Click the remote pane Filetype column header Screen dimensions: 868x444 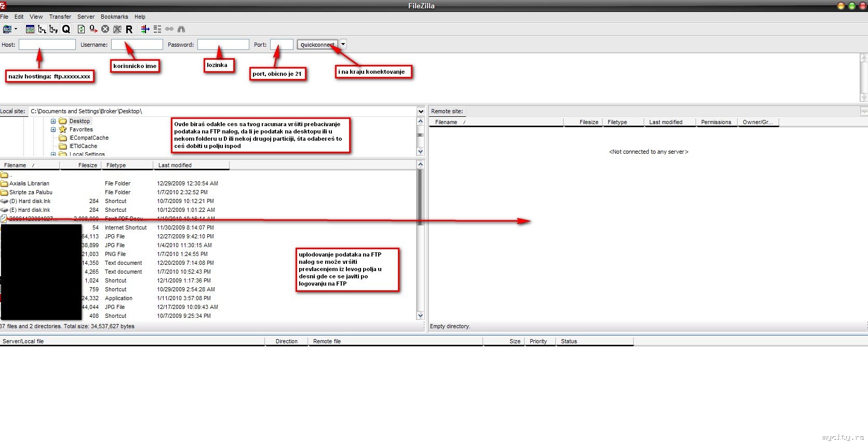pos(623,122)
